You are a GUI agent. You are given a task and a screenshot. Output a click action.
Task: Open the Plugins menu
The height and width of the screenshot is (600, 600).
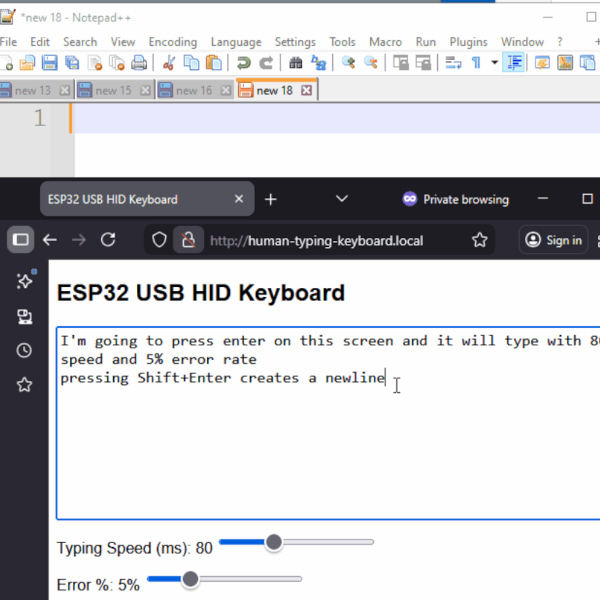(x=468, y=42)
